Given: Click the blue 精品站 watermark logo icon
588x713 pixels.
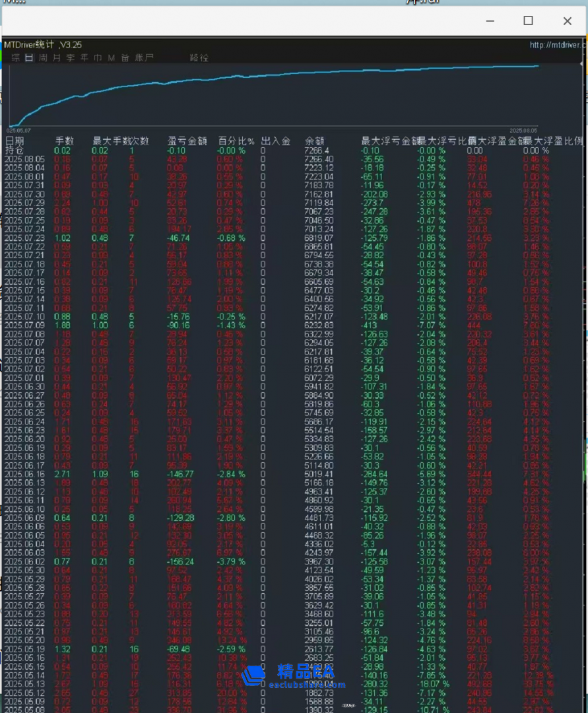Looking at the screenshot, I should [253, 675].
